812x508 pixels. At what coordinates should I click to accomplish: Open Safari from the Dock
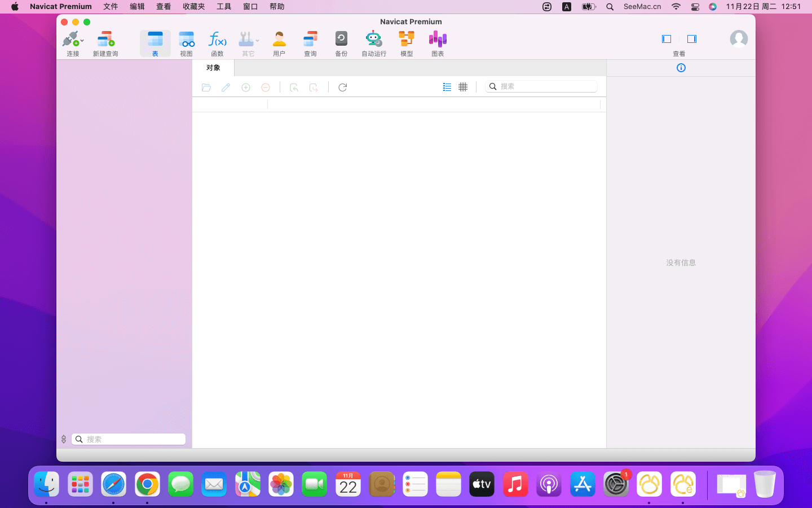tap(113, 484)
